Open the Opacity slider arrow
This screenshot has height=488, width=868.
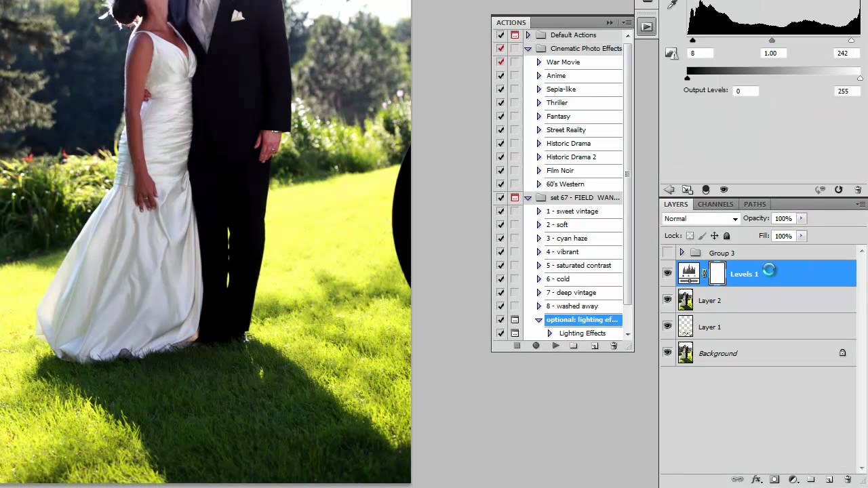point(801,218)
